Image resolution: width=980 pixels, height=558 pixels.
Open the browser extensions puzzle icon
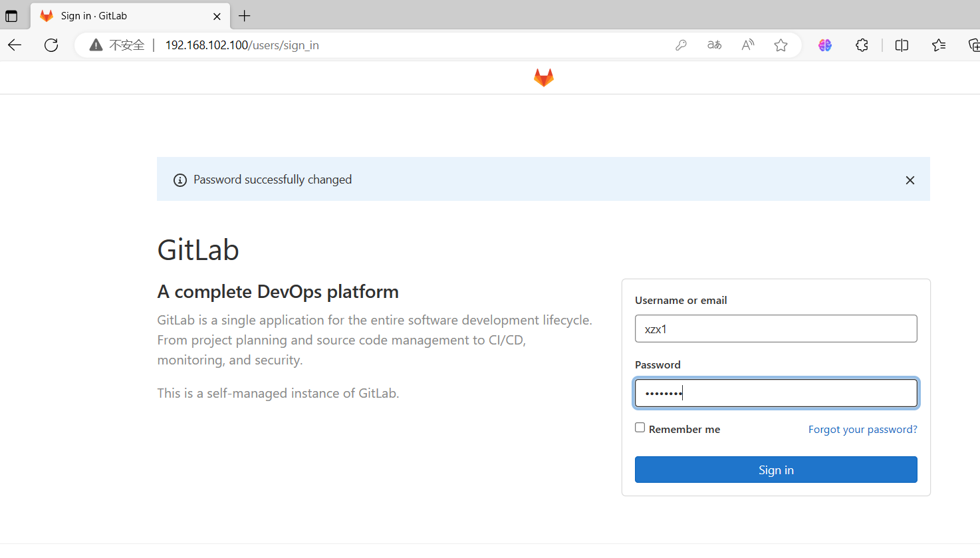pos(862,45)
